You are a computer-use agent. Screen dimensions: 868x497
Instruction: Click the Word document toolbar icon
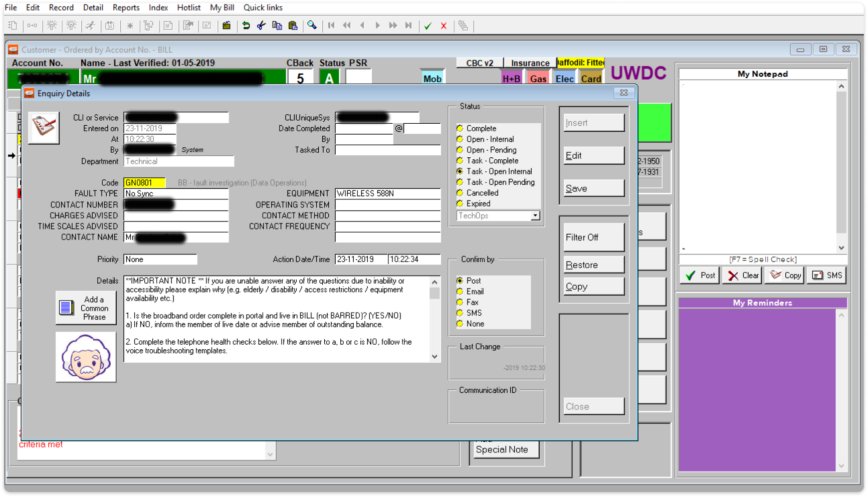tap(168, 26)
